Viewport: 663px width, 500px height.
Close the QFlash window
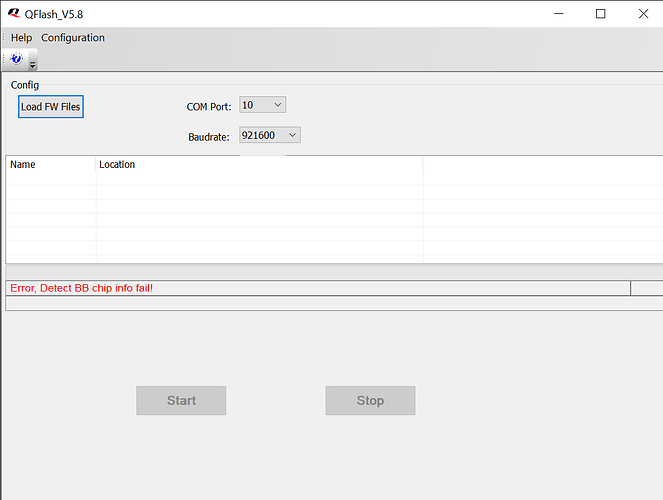[644, 14]
